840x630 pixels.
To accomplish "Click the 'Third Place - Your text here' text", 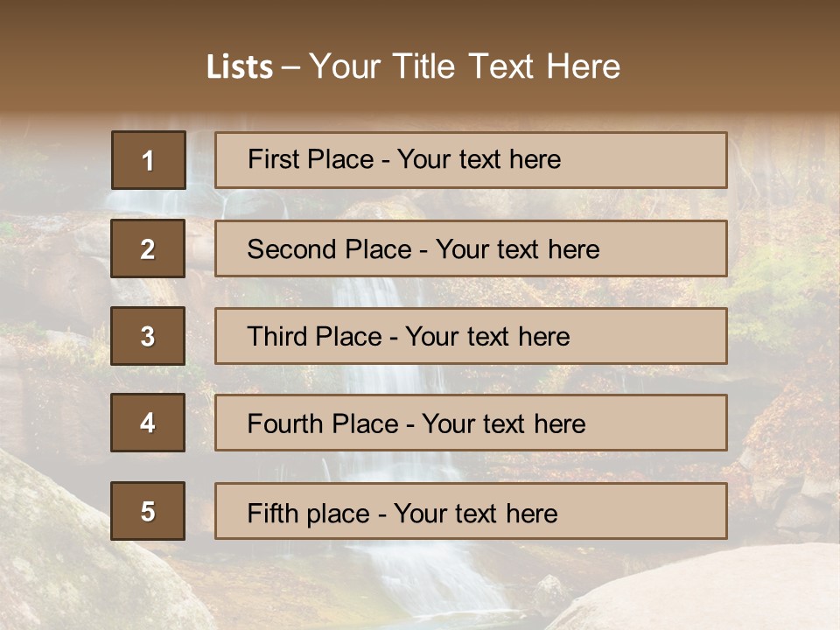I will (408, 337).
